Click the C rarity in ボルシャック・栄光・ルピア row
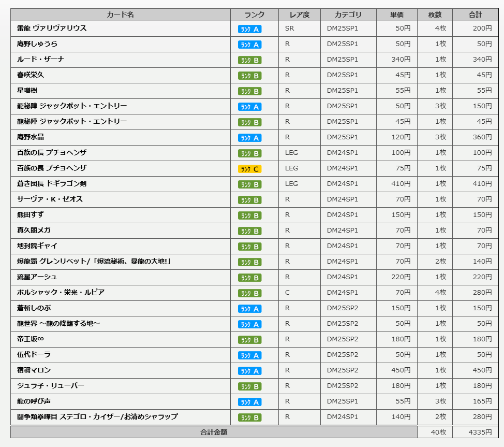The height and width of the screenshot is (447, 504). coord(287,293)
